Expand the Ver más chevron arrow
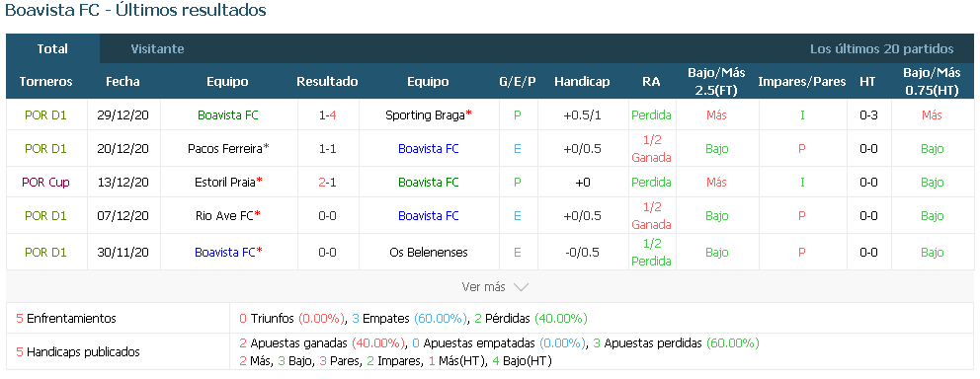This screenshot has width=980, height=379. pyautogui.click(x=521, y=287)
